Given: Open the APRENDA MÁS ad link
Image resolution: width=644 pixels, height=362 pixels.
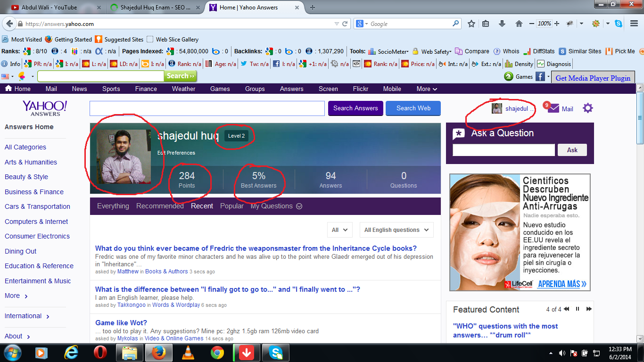Looking at the screenshot, I should [x=562, y=284].
